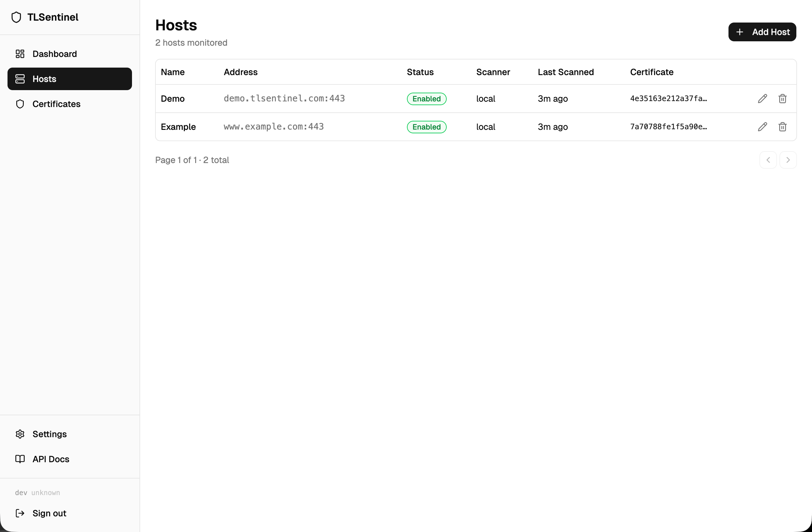Click the truncated certificate 4e35163e212a37fa link
The width and height of the screenshot is (812, 532).
[x=669, y=98]
